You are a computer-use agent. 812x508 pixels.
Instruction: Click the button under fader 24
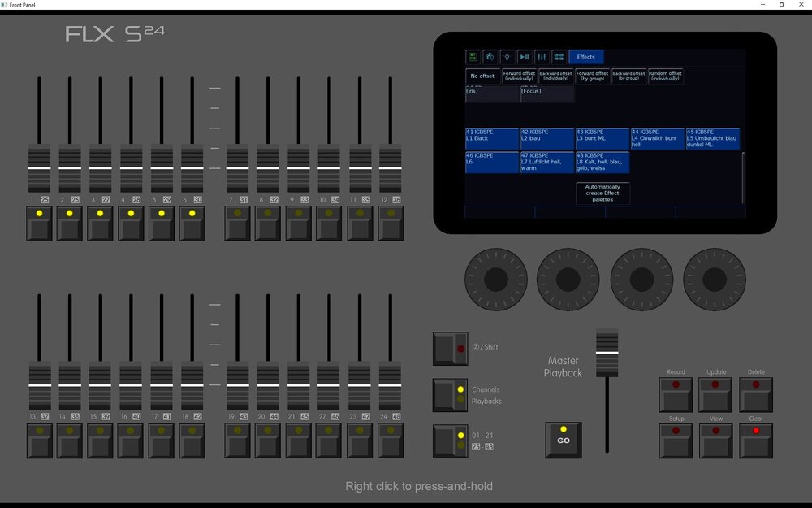(x=391, y=441)
